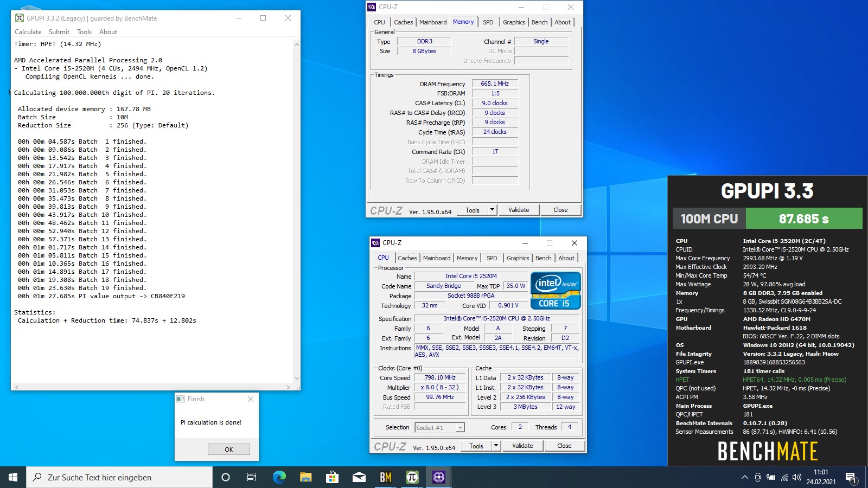Open Bench tab in upper CPU-Z window
The image size is (868, 488).
[x=539, y=22]
